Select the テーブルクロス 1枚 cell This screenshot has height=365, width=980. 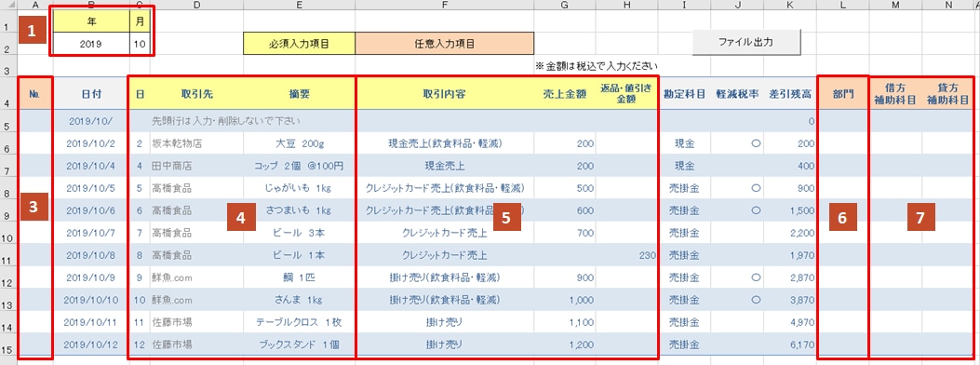click(300, 322)
